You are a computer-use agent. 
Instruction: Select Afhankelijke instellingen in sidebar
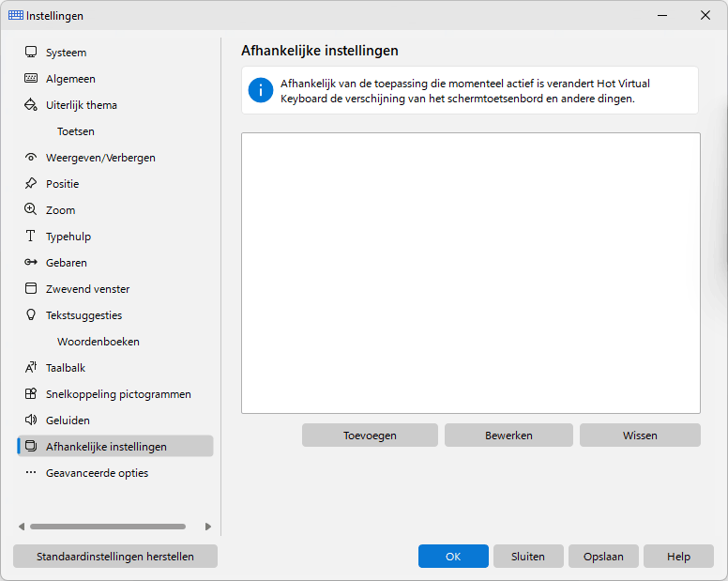(x=115, y=446)
